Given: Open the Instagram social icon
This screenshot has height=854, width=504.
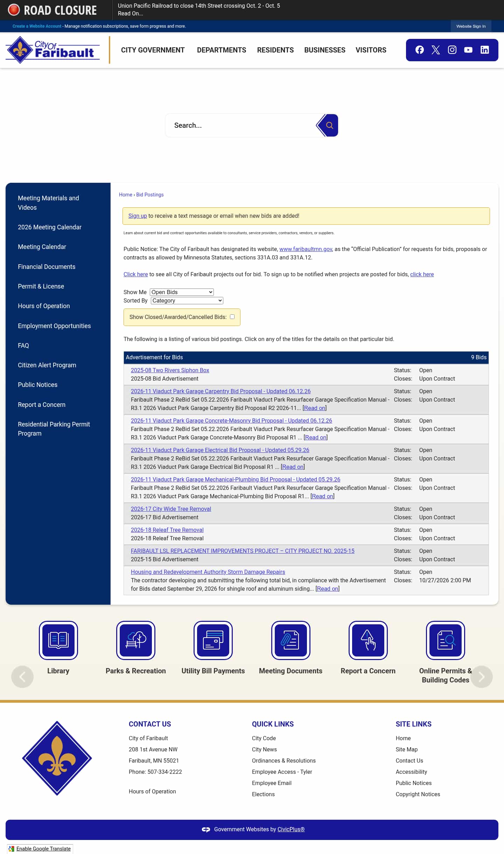Looking at the screenshot, I should point(452,50).
